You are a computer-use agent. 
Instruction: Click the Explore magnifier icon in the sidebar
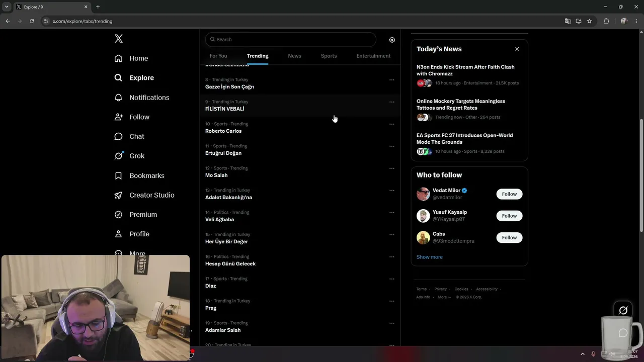pos(118,78)
